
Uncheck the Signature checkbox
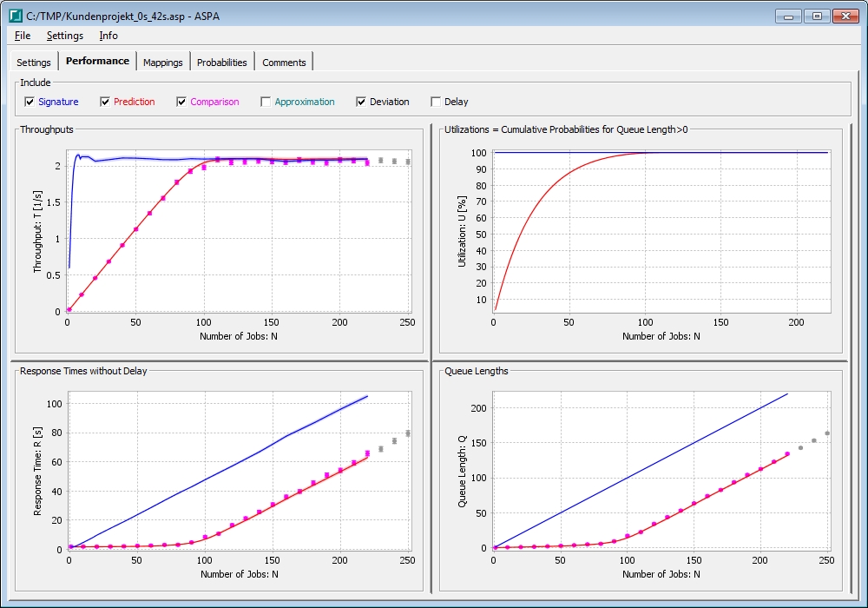pyautogui.click(x=30, y=102)
